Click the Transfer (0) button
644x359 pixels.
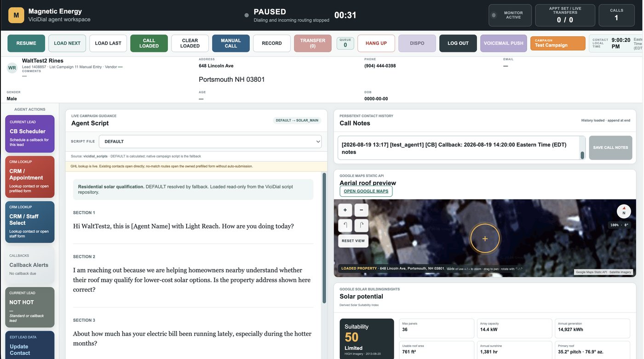[x=313, y=43]
